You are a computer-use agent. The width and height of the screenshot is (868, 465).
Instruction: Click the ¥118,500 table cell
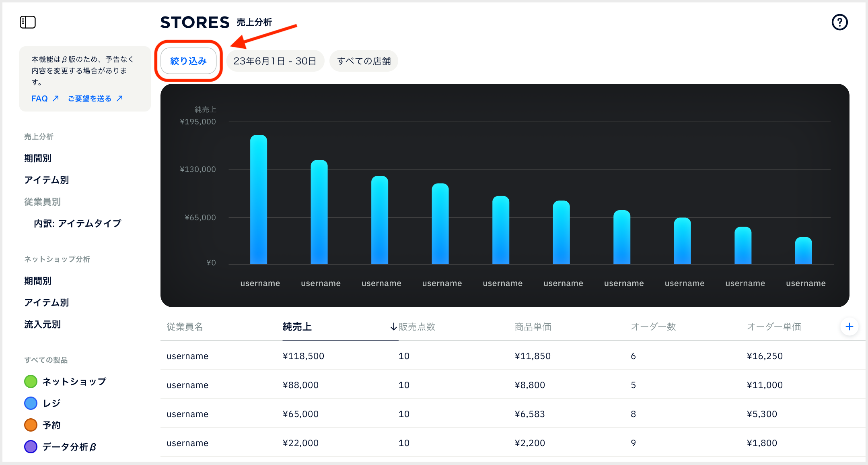[303, 356]
